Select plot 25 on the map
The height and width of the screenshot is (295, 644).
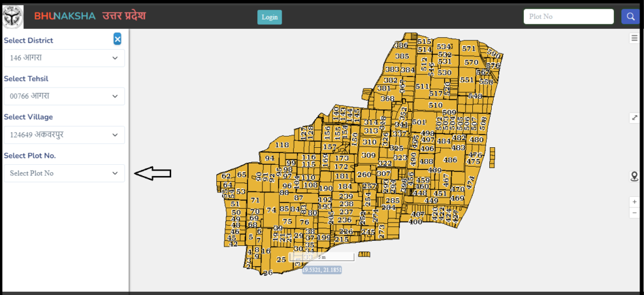281,260
